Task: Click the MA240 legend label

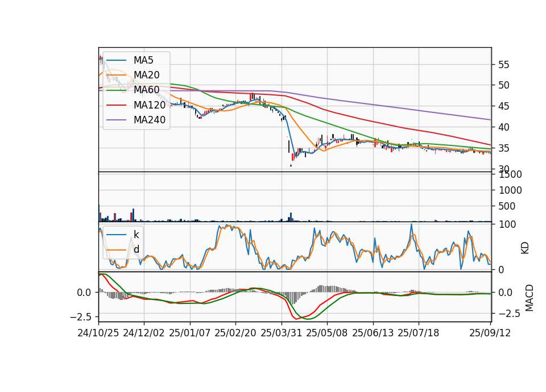Action: click(150, 120)
